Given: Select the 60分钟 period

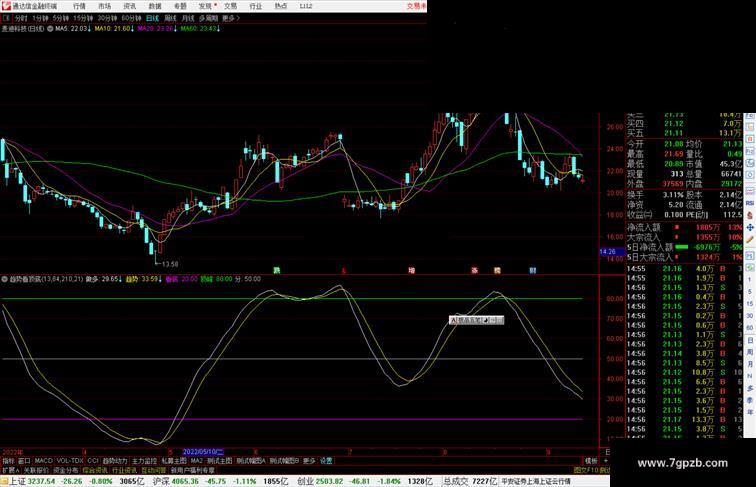Looking at the screenshot, I should pos(131,18).
